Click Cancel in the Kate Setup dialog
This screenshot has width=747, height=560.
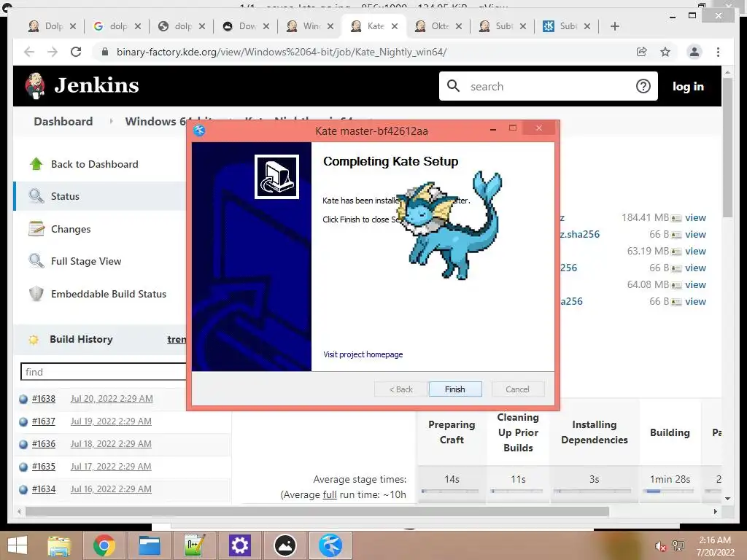(x=517, y=389)
